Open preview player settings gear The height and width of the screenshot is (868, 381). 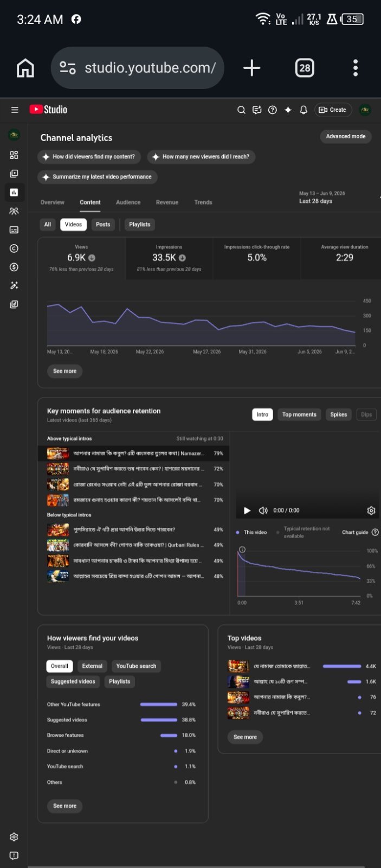tap(371, 510)
